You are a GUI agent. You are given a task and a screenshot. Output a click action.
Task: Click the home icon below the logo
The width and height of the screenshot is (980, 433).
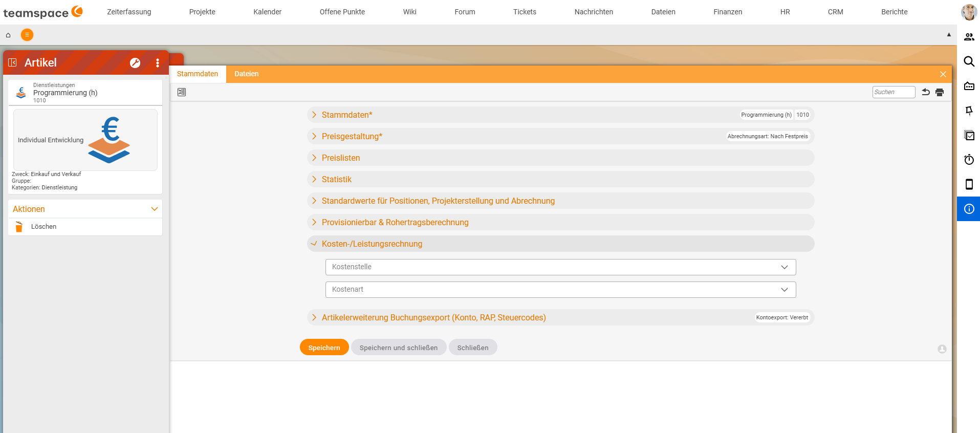click(x=8, y=35)
